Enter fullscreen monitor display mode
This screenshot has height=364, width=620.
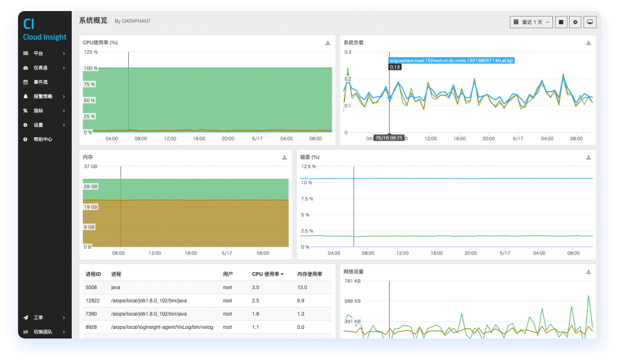click(590, 22)
